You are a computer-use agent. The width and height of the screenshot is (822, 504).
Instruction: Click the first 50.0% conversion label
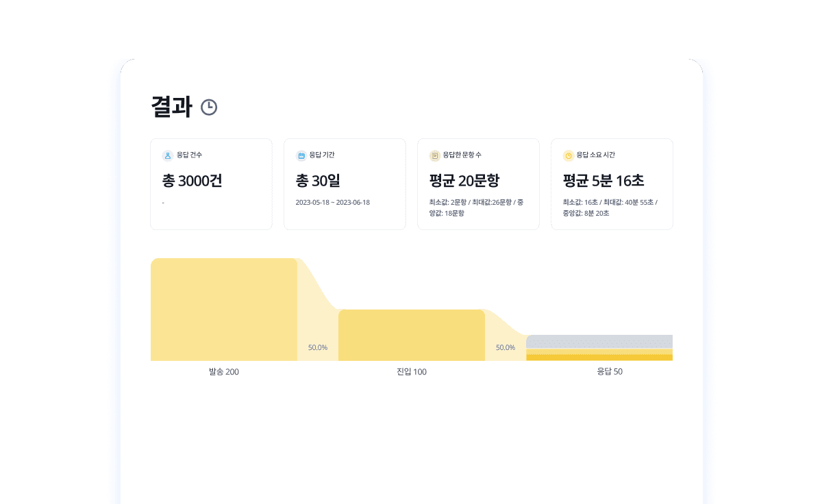click(317, 347)
